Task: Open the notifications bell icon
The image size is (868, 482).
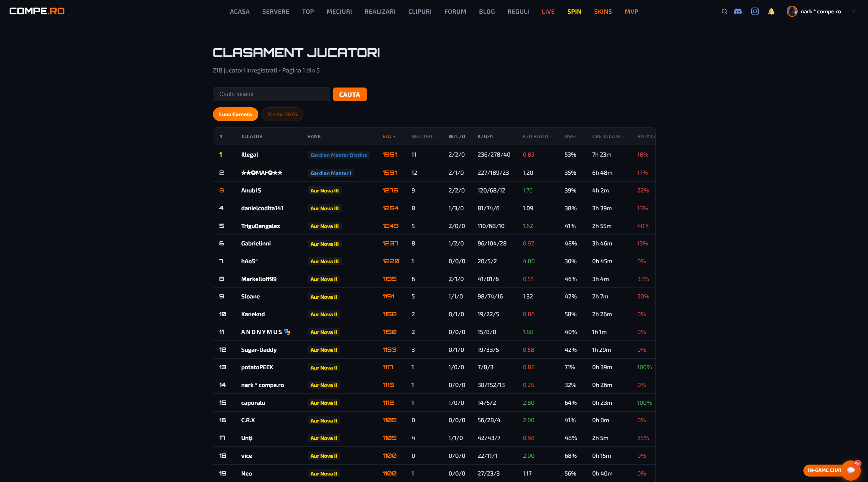Action: pyautogui.click(x=771, y=11)
